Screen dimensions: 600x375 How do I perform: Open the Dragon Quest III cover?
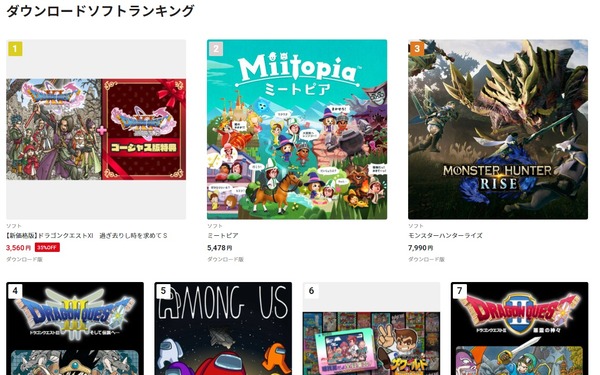(75, 329)
